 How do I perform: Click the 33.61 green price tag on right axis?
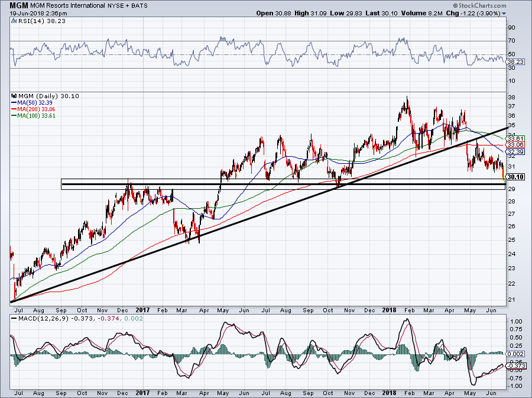point(515,138)
